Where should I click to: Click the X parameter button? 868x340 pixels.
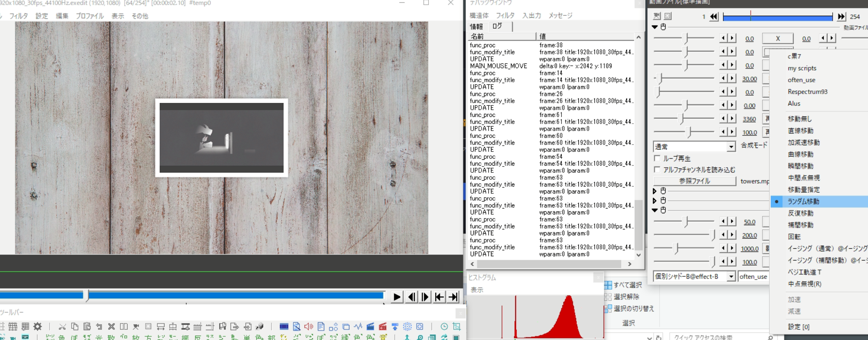point(778,39)
